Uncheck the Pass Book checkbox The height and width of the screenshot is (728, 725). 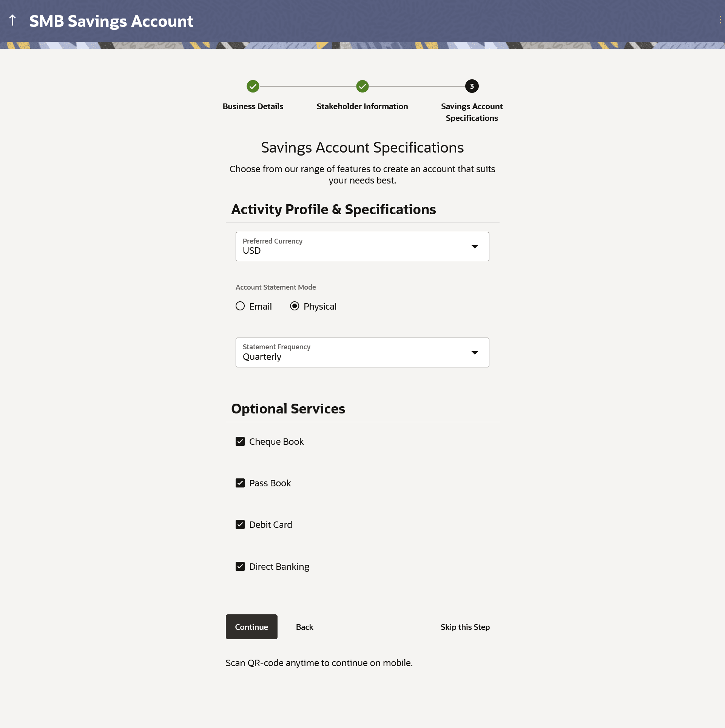point(240,483)
